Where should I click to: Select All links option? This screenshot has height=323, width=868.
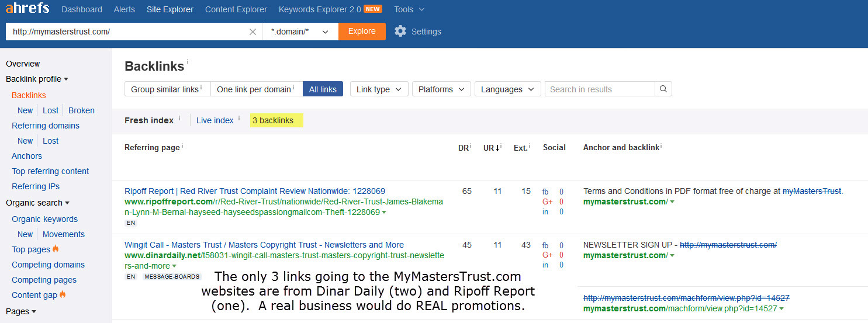[x=323, y=89]
